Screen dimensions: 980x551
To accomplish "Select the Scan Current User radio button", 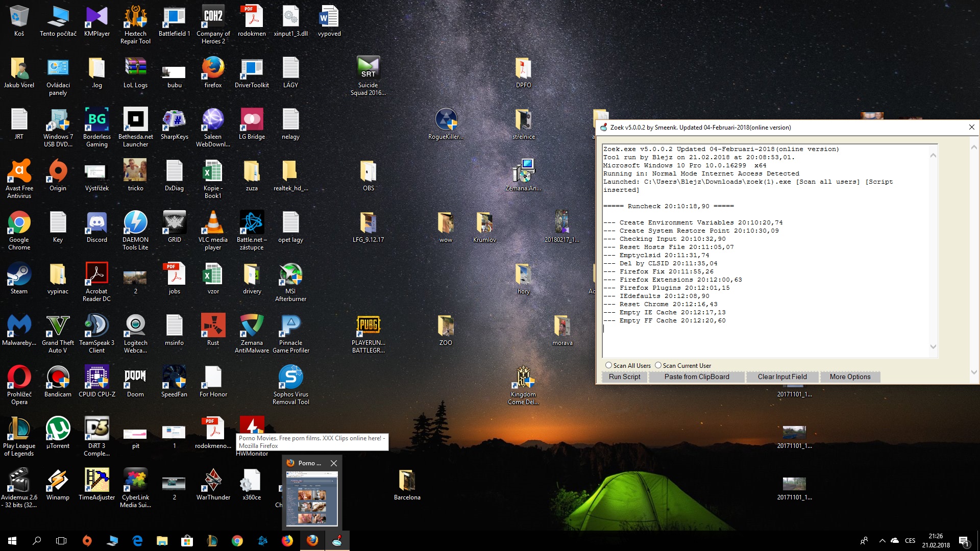I will [x=658, y=365].
